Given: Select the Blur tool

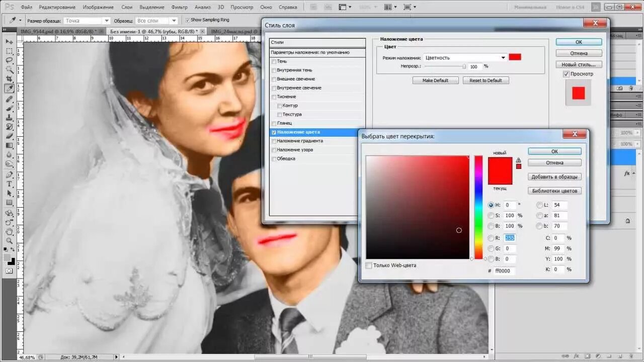Looking at the screenshot, I should 9,154.
